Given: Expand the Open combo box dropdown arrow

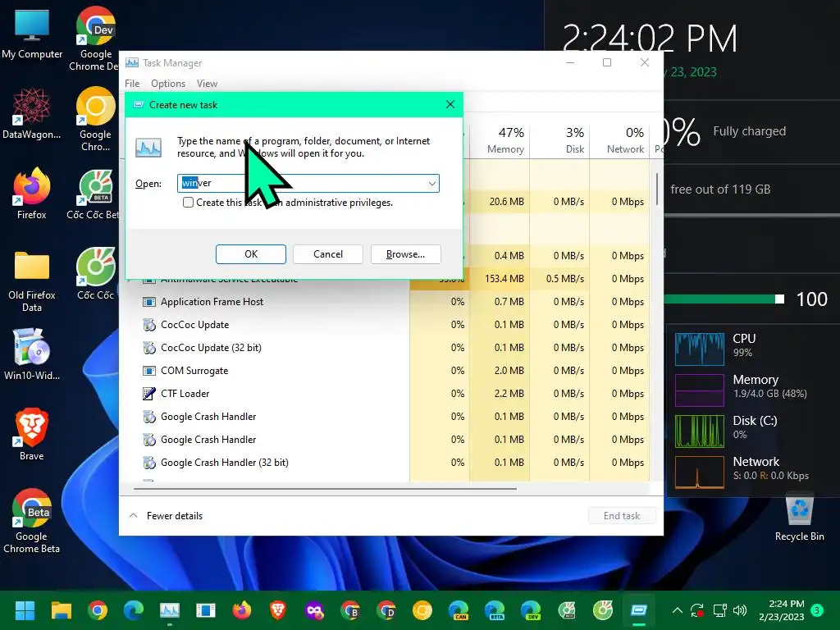Looking at the screenshot, I should [x=431, y=183].
